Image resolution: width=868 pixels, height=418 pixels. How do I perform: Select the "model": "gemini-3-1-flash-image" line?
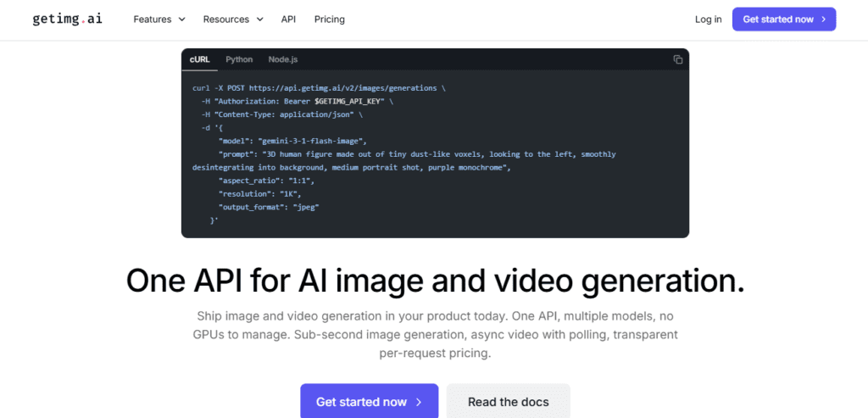click(x=292, y=142)
